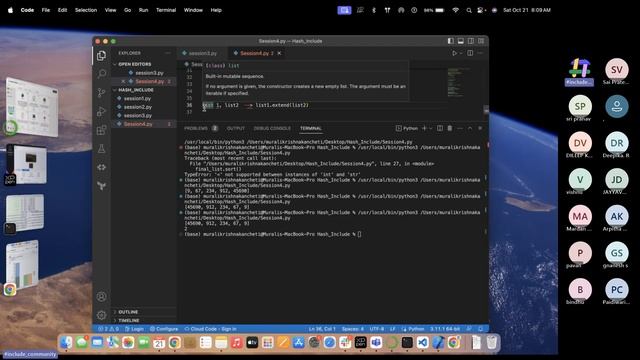Screen dimensions: 640x360
Task: Select top Stage Manager window thumbnail
Action: point(31,107)
